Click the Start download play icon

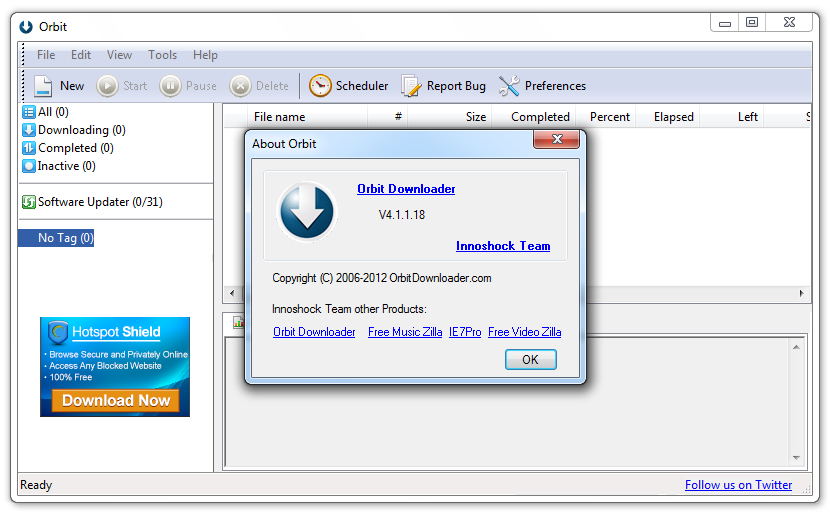[x=107, y=86]
